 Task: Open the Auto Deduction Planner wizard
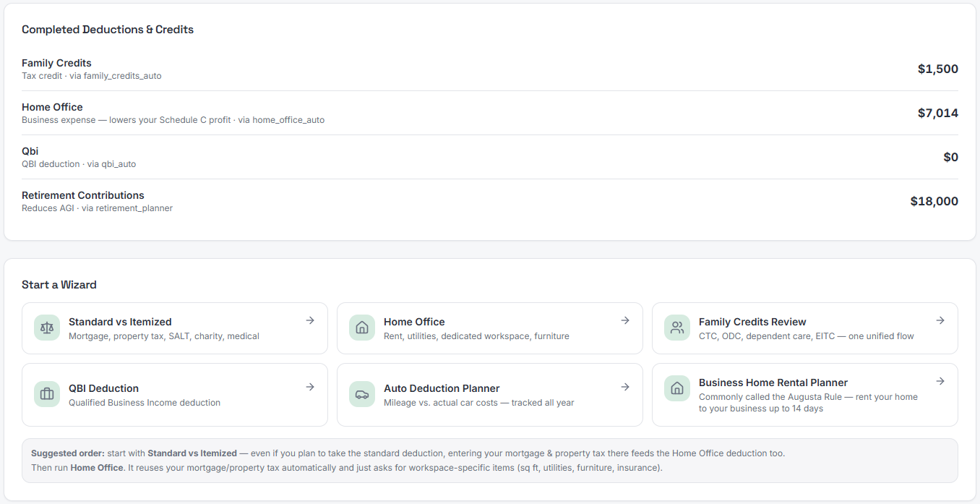coord(490,395)
